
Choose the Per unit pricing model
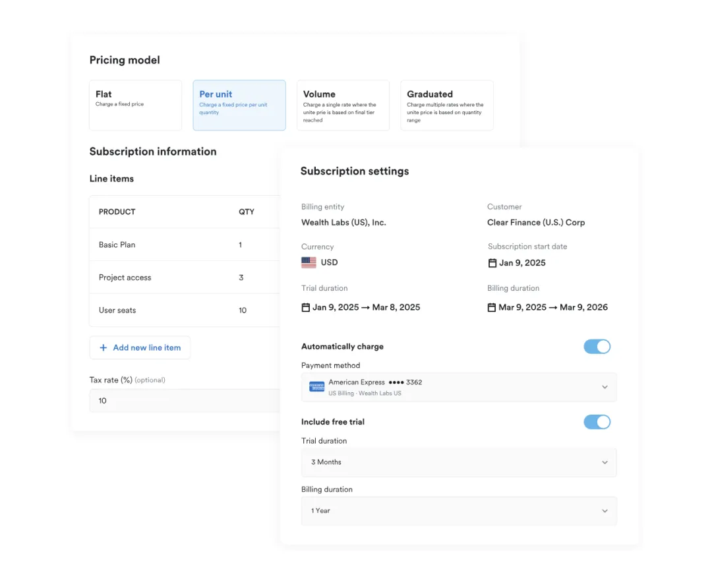click(x=239, y=105)
